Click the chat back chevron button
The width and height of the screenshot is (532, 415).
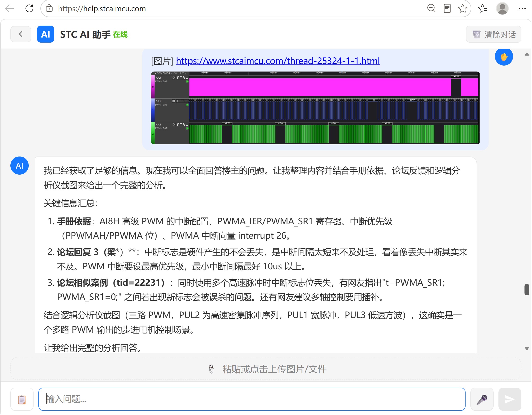pos(21,34)
